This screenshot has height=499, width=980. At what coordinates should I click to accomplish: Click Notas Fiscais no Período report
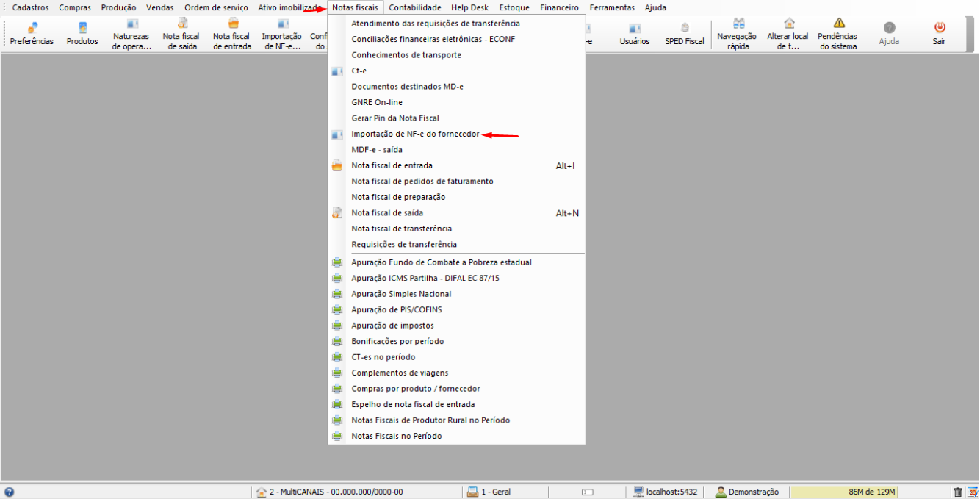[397, 436]
